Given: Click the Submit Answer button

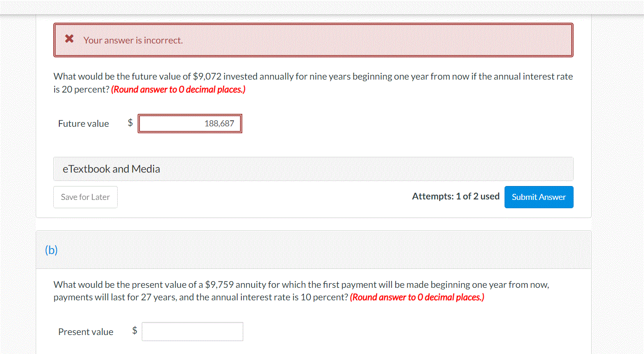Looking at the screenshot, I should (539, 197).
